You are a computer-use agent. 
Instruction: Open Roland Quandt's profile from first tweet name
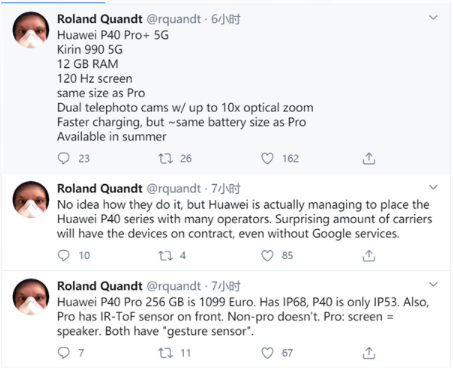pyautogui.click(x=100, y=19)
